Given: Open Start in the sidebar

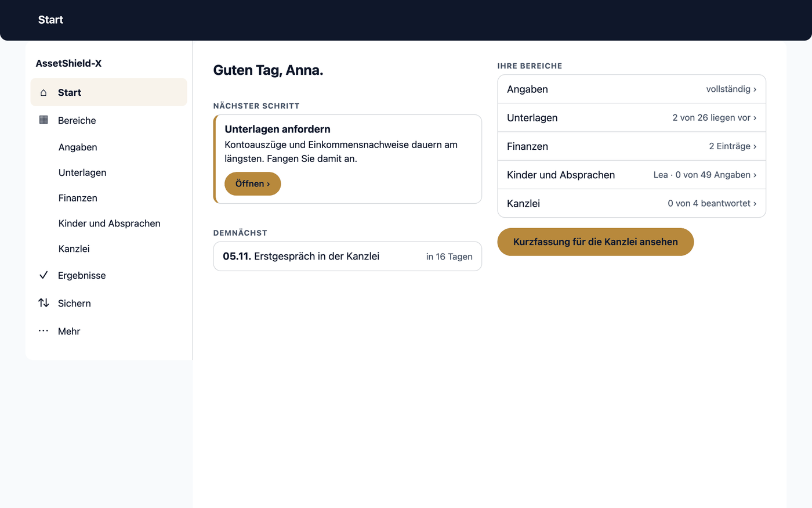Looking at the screenshot, I should tap(109, 92).
